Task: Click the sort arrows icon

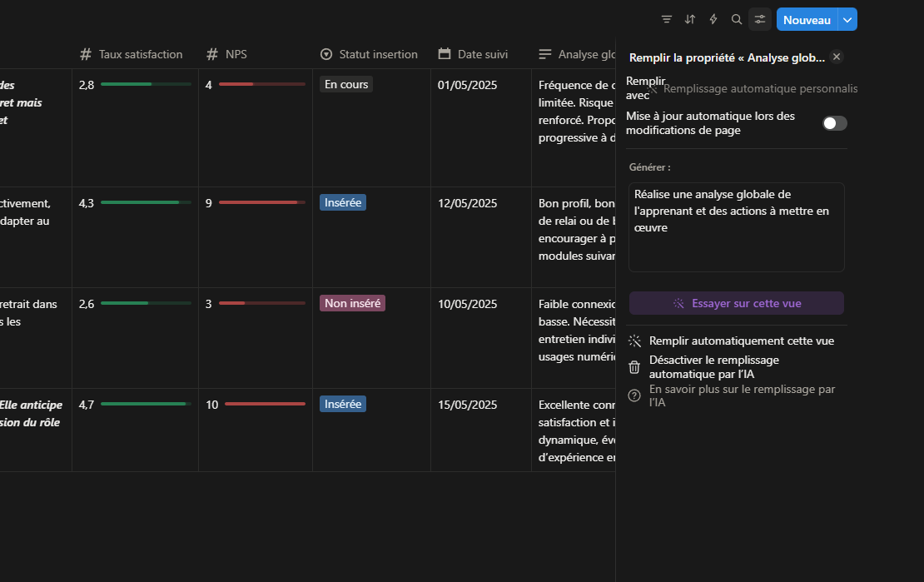Action: (690, 19)
